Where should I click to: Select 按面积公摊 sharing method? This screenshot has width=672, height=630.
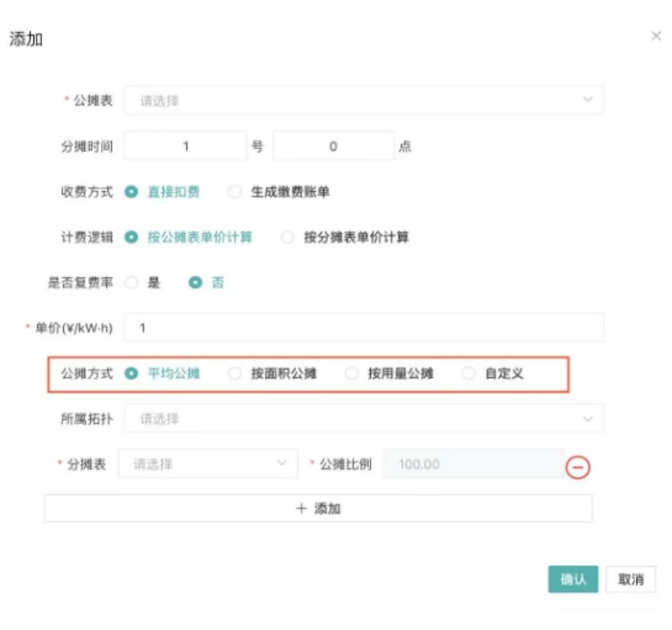(235, 374)
